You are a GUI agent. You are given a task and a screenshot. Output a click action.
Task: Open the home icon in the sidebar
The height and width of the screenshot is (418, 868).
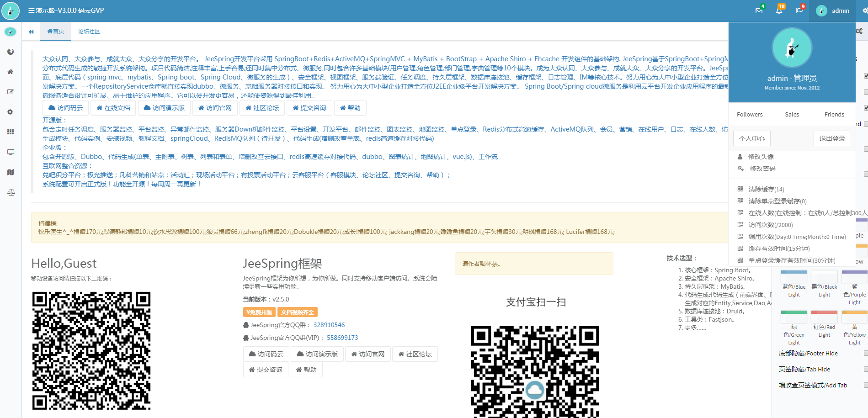pos(11,72)
